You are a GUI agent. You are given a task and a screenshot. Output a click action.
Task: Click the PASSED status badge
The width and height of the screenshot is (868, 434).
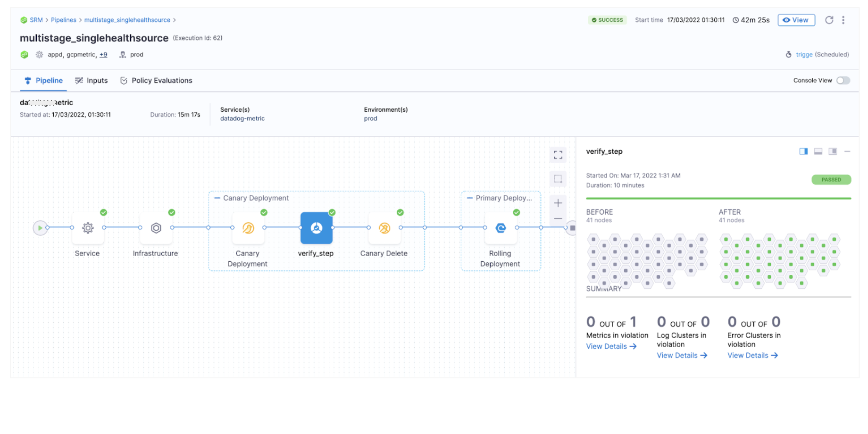tap(831, 180)
